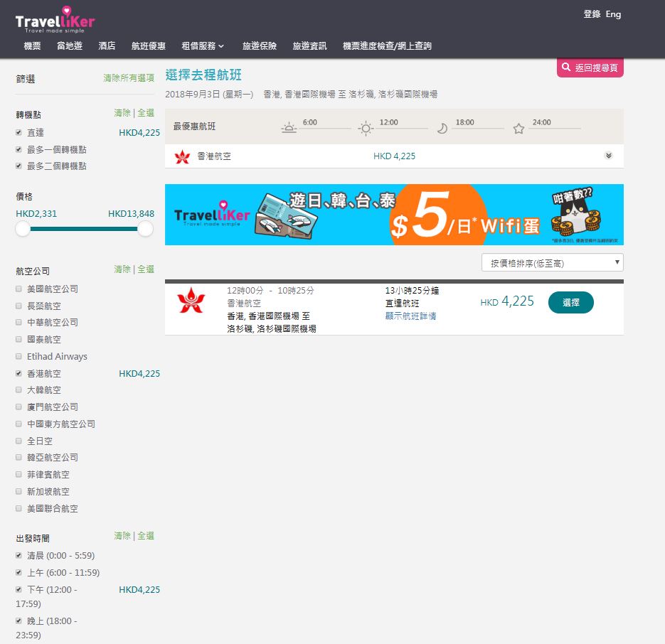Uncheck the 香港航空 airline filter
The width and height of the screenshot is (665, 644).
(x=18, y=373)
